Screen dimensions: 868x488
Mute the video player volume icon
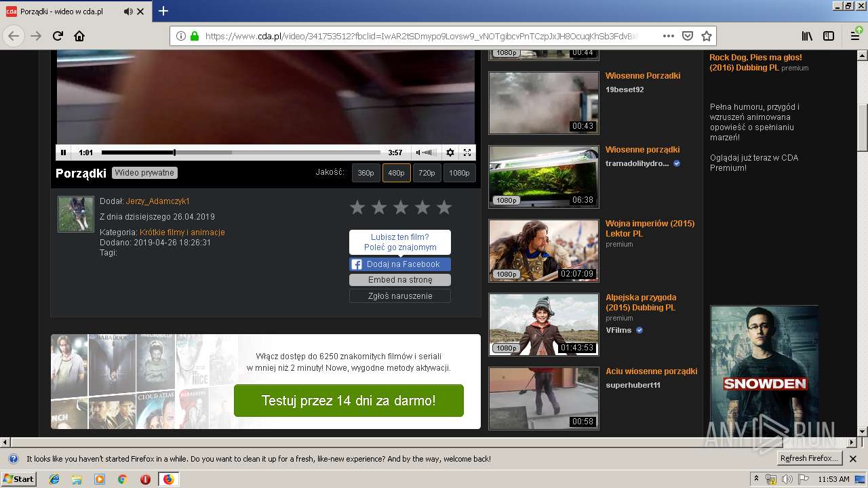(x=418, y=152)
